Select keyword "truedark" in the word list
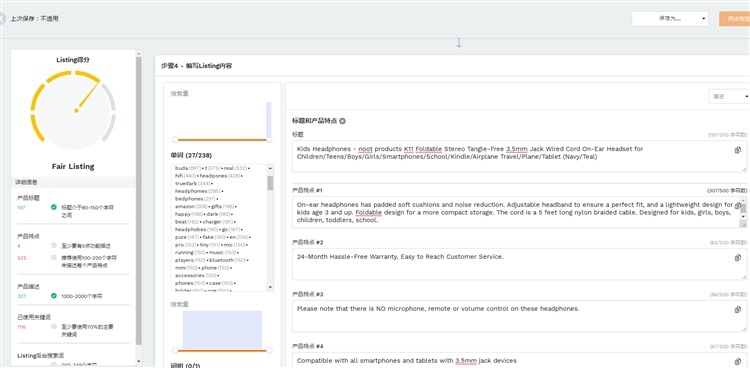Viewport: 750px width, 368px height. (x=186, y=183)
